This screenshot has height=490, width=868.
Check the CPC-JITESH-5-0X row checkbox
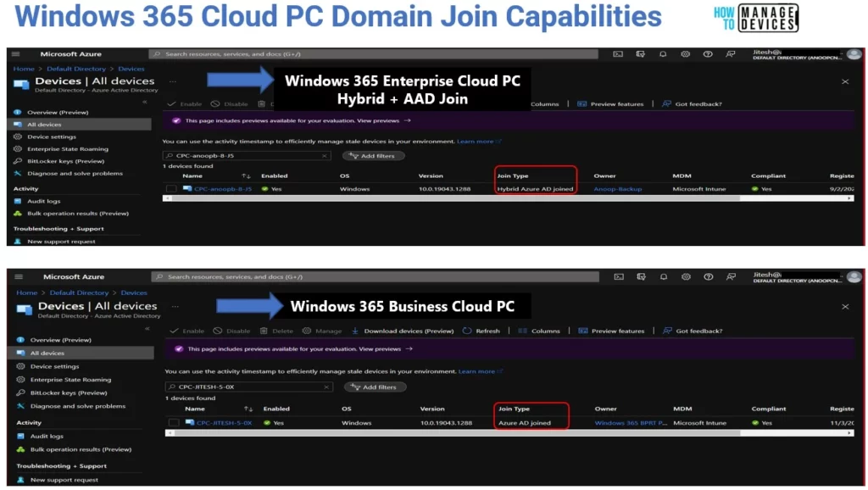pos(174,423)
